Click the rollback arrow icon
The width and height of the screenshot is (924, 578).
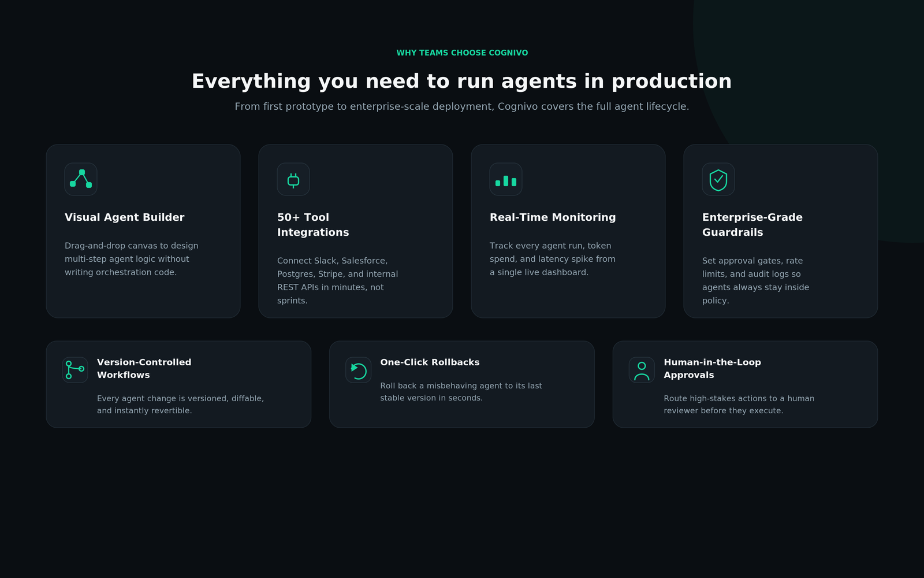click(359, 370)
